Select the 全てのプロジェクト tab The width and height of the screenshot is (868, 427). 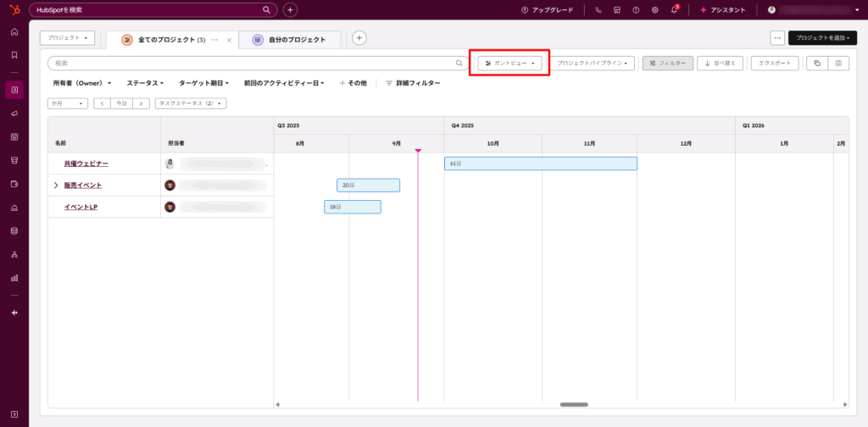[171, 40]
